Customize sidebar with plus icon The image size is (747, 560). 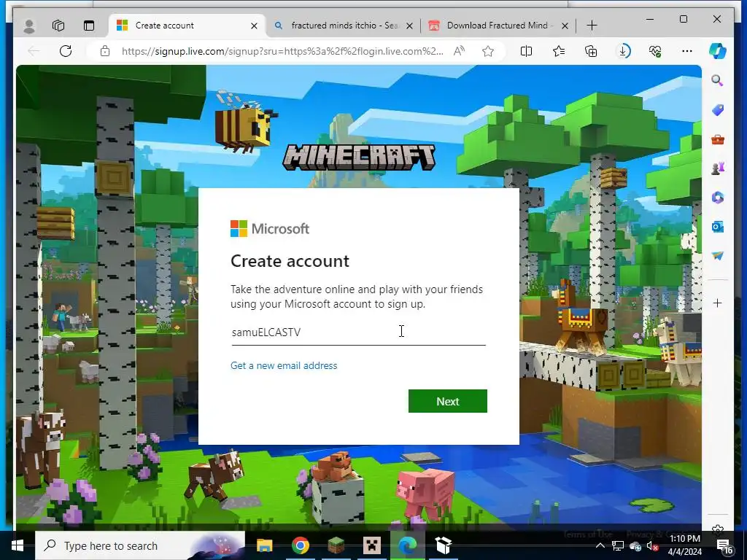[x=718, y=303]
